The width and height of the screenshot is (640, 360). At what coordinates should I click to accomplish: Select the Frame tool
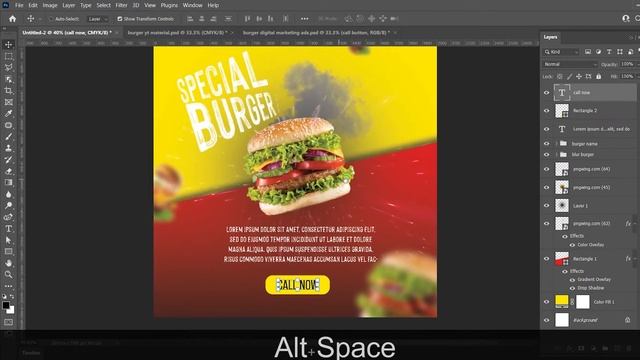point(9,102)
